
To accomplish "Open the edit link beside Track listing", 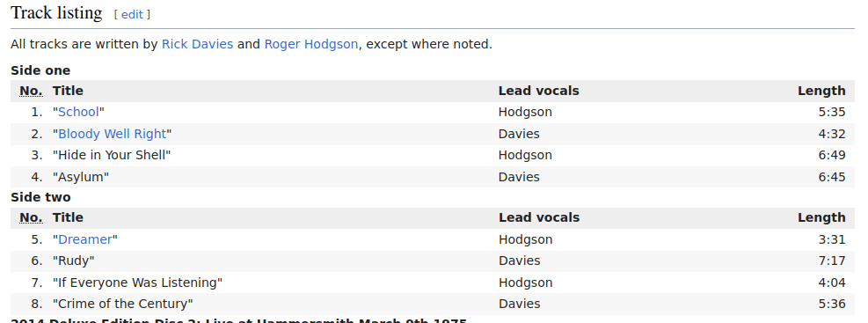I will click(132, 15).
